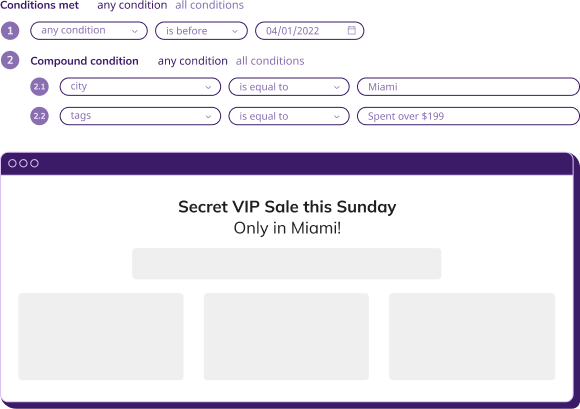Screen dimensions: 580x409
Task: Click the 'Miami' value input field
Action: click(x=468, y=87)
